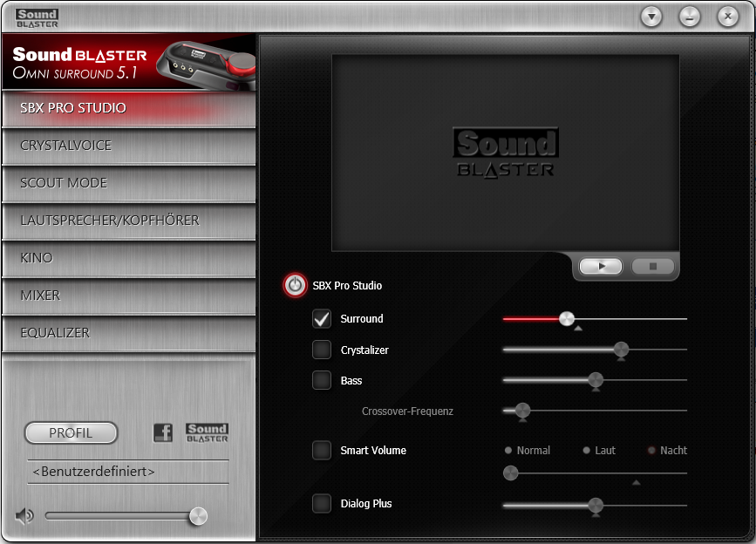Close the Sound Blaster control panel
Image resolution: width=756 pixels, height=544 pixels.
728,17
